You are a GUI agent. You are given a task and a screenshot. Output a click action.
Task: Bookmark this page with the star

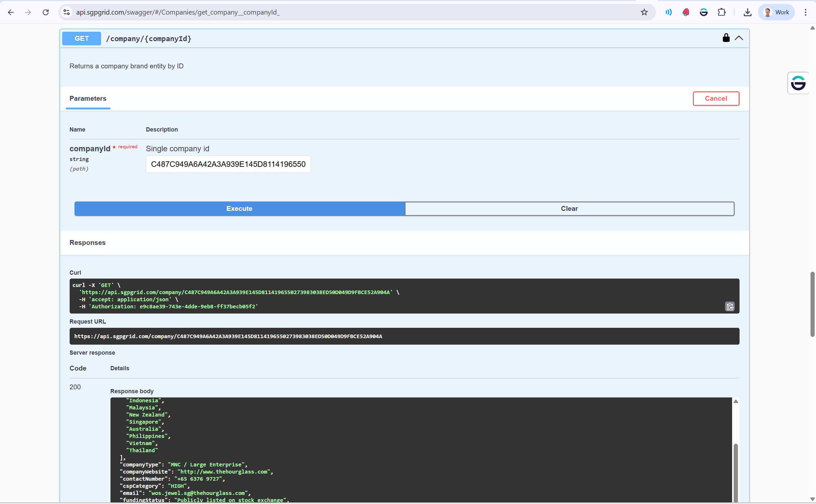644,12
